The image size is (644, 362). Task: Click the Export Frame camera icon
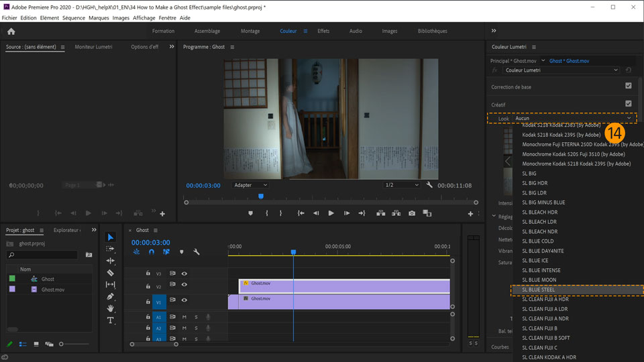(x=412, y=213)
